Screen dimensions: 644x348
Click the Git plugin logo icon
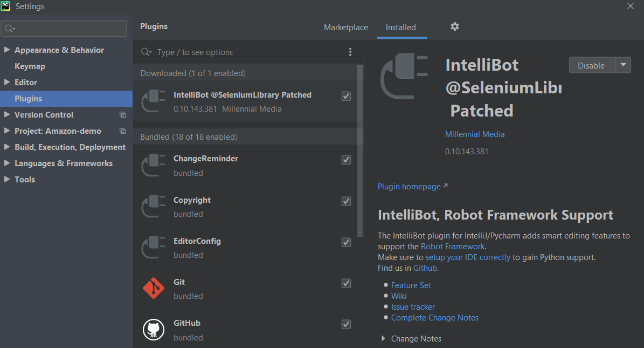154,288
